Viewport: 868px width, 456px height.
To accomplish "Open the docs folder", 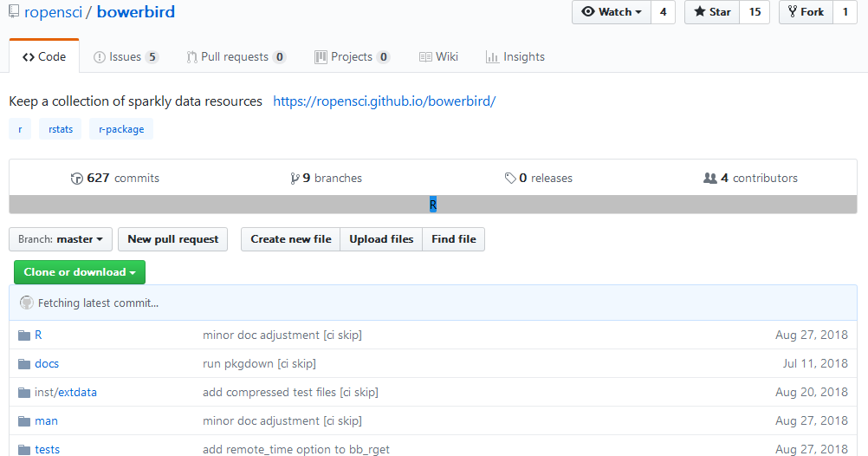I will [x=47, y=364].
